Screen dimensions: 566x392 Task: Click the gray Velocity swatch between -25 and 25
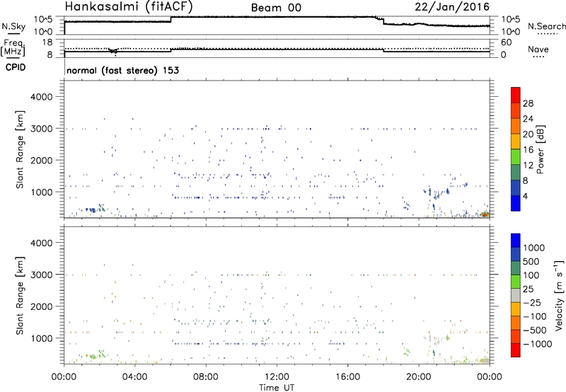tap(516, 295)
